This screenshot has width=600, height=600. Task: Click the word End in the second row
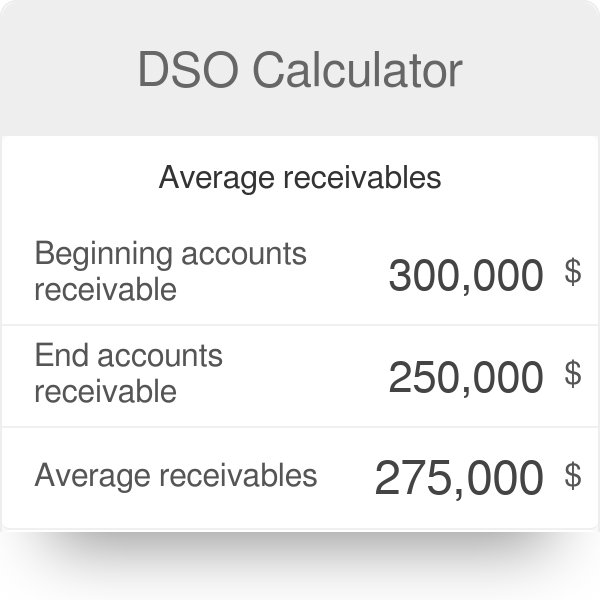(x=62, y=355)
